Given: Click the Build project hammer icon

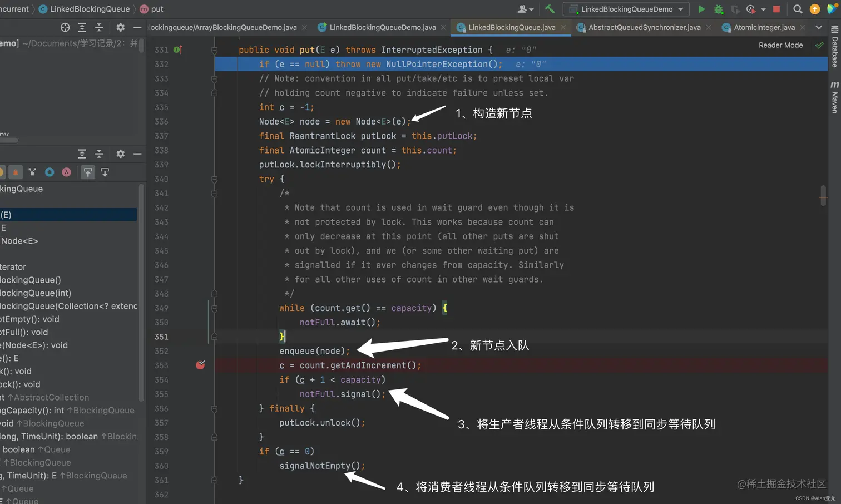Looking at the screenshot, I should click(x=550, y=9).
